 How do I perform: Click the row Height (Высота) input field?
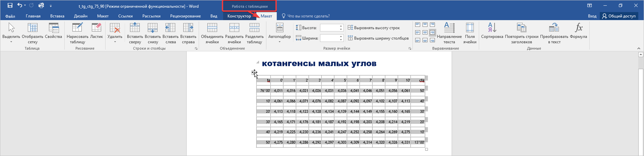tap(329, 28)
